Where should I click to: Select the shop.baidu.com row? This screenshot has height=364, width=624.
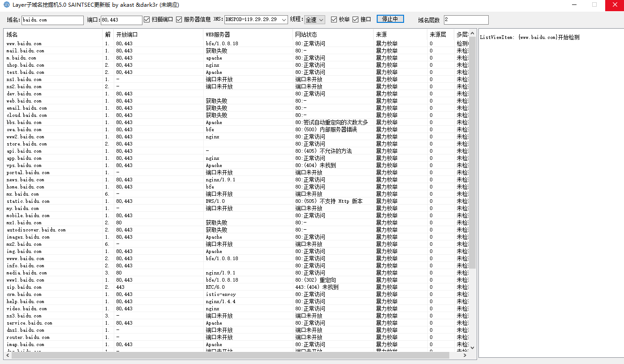(237, 65)
